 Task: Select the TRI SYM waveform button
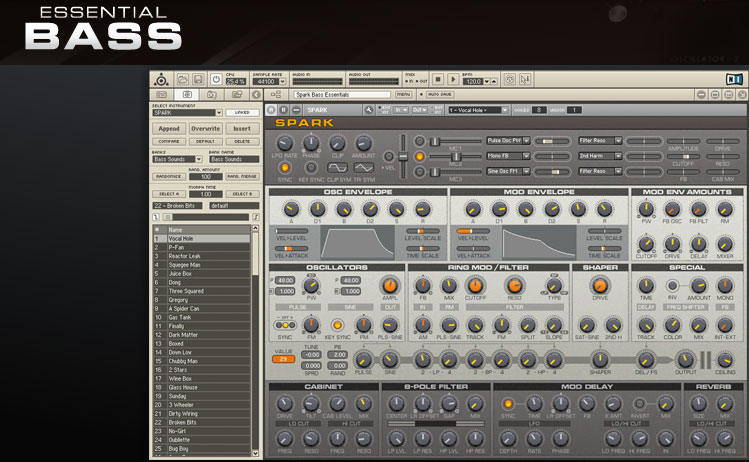[364, 168]
